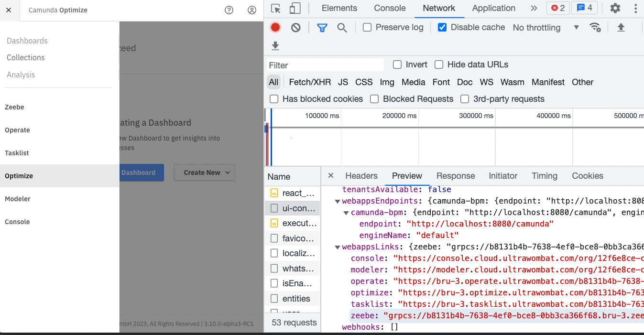Click the inspect element picker icon
This screenshot has height=335, width=644.
(x=275, y=8)
